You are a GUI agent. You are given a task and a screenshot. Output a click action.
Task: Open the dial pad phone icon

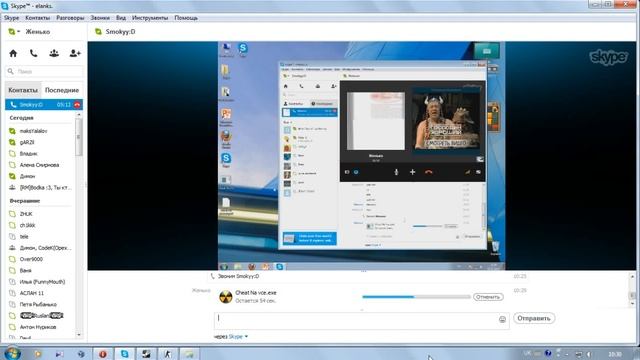(x=33, y=53)
